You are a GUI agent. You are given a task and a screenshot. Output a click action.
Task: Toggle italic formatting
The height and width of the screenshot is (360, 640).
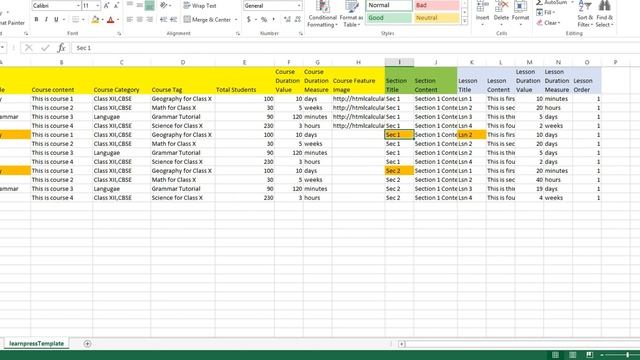click(x=46, y=20)
